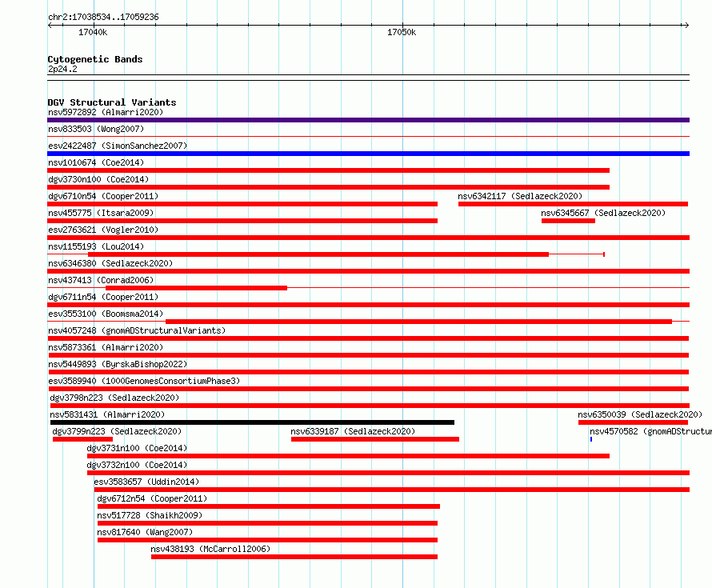Viewport: 712px width, 588px height.
Task: Open dgv3798n223 (Sedlazeck2020) variant
Action: (114, 398)
